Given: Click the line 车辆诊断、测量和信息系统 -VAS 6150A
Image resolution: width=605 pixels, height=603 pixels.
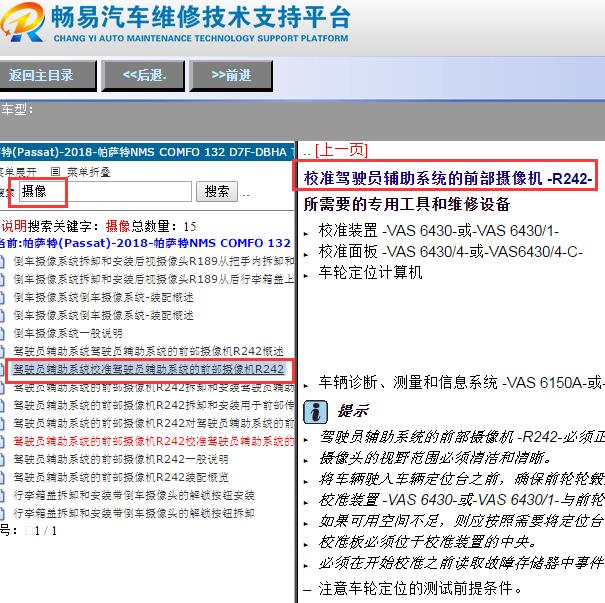Looking at the screenshot, I should (461, 383).
